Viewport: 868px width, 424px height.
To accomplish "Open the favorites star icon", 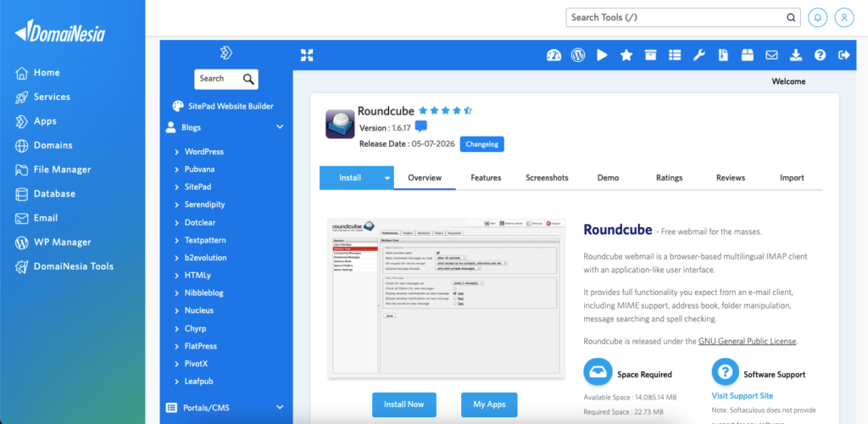I will click(626, 55).
